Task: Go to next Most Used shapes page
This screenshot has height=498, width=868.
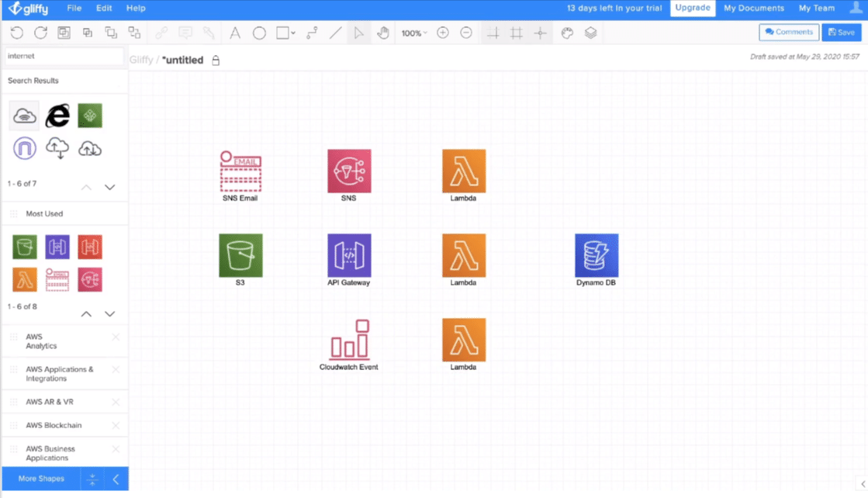Action: pyautogui.click(x=109, y=313)
